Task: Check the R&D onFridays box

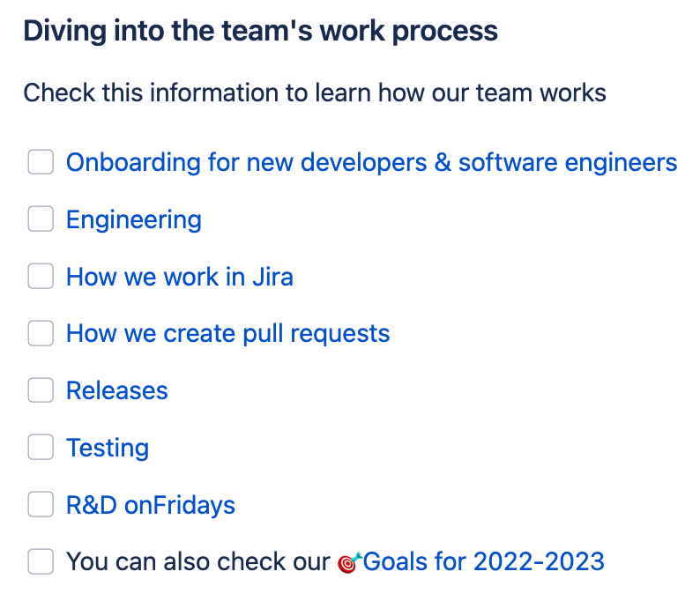Action: [41, 504]
